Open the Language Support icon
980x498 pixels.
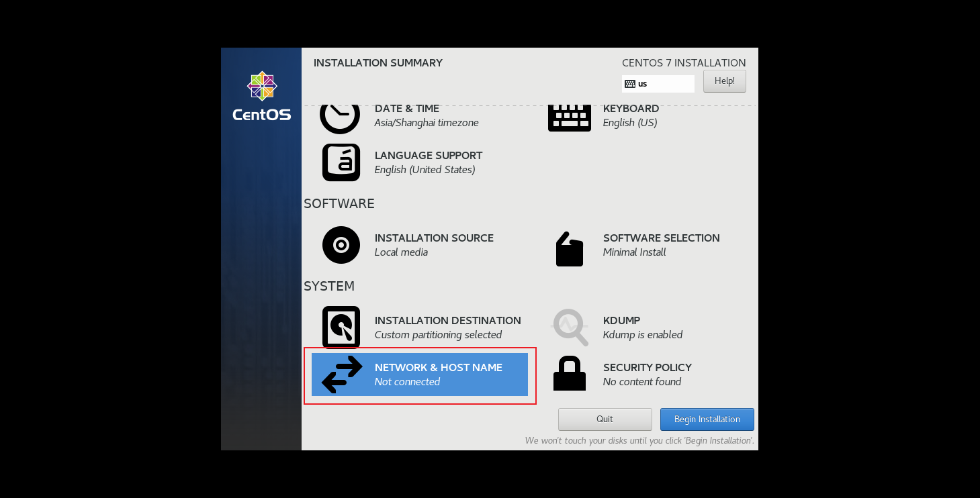pyautogui.click(x=341, y=162)
